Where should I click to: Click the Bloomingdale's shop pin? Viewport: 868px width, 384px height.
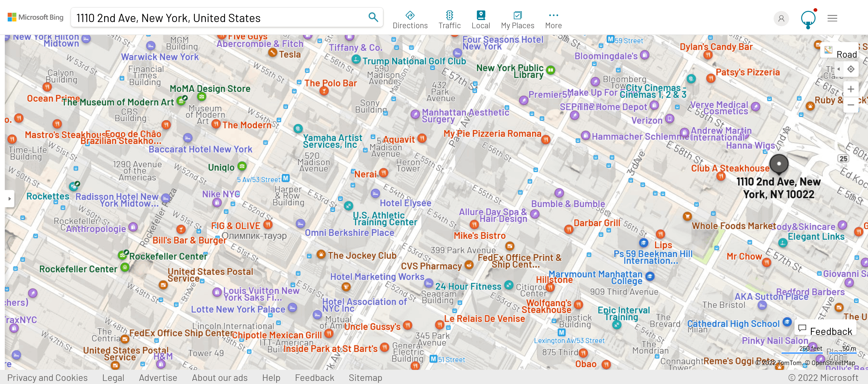644,54
